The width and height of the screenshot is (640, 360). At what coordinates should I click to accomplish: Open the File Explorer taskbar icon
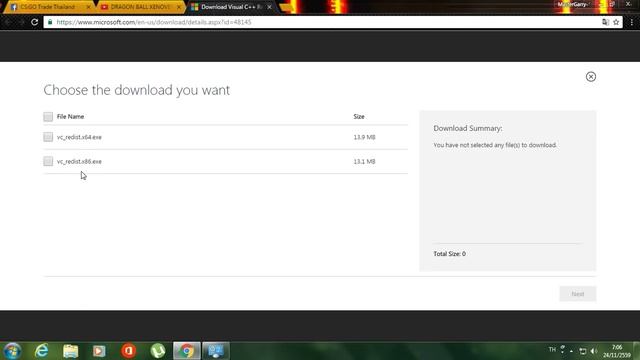click(71, 351)
